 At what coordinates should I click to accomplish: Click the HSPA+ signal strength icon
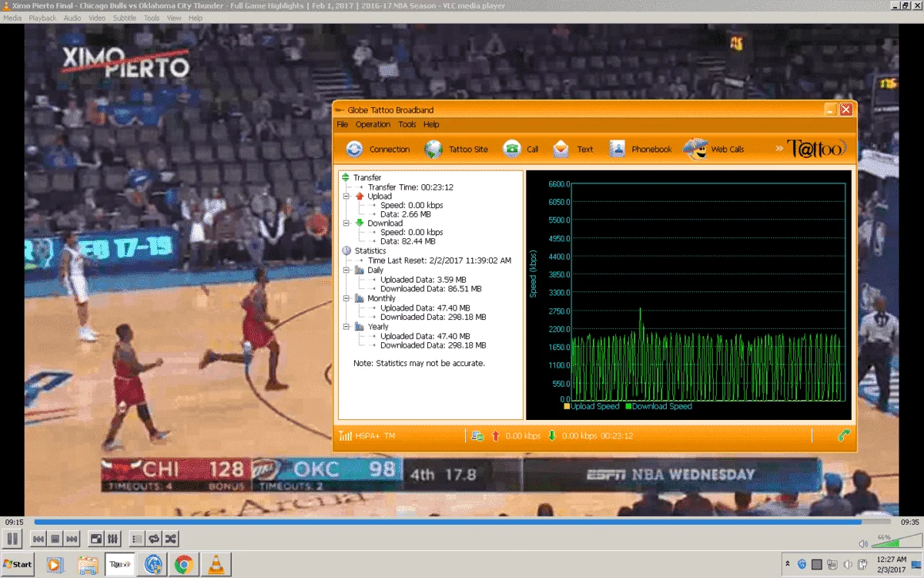tap(346, 435)
